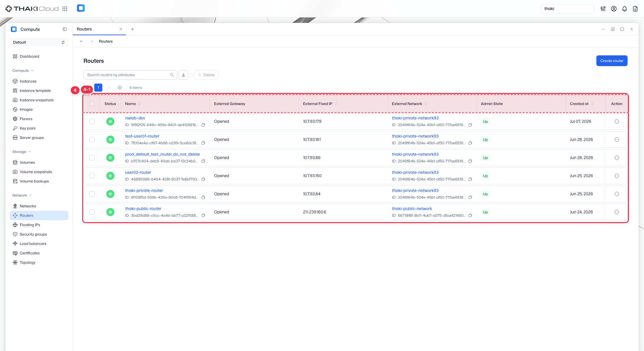Open the table column settings gear
Viewport: 644px width, 351px height.
point(120,88)
